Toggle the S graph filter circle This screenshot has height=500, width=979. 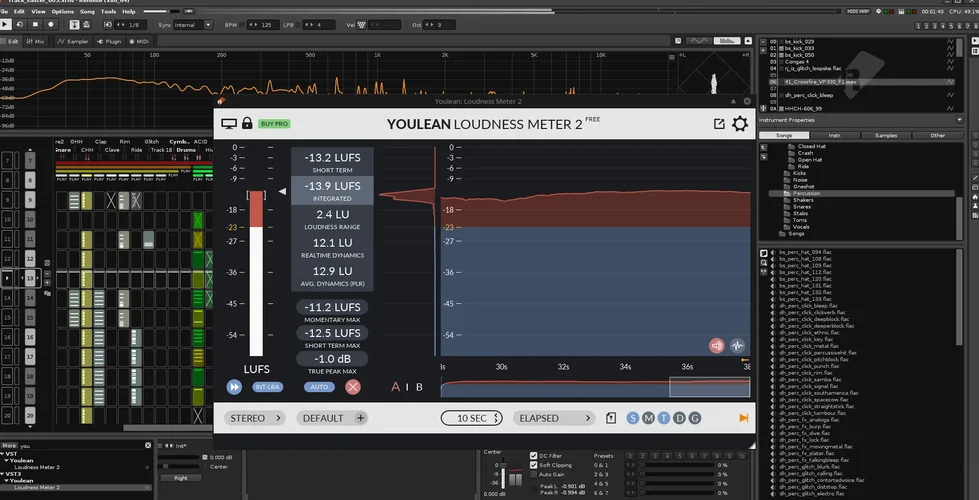pyautogui.click(x=633, y=418)
